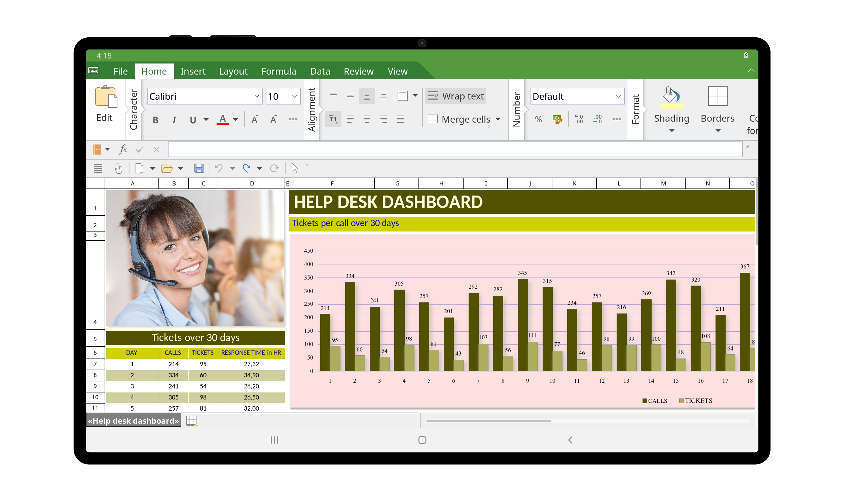Click the increase font size icon
Viewport: 841px width, 504px height.
point(255,119)
